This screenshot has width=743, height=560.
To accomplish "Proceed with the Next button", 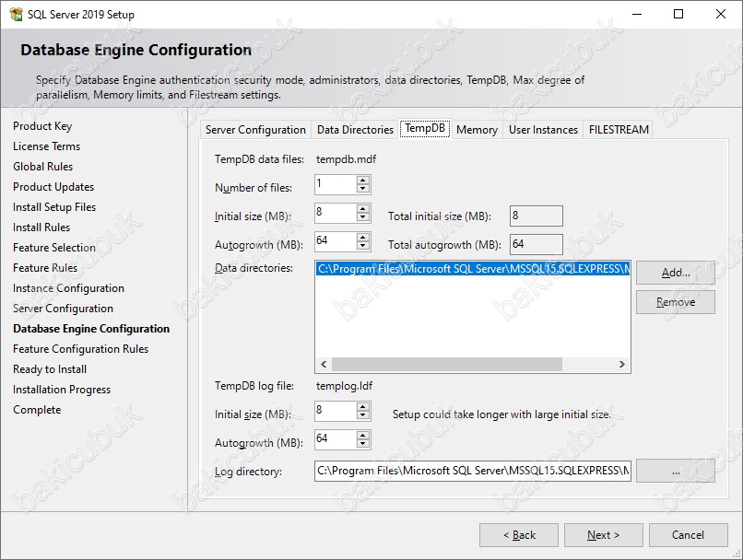I will pos(603,535).
